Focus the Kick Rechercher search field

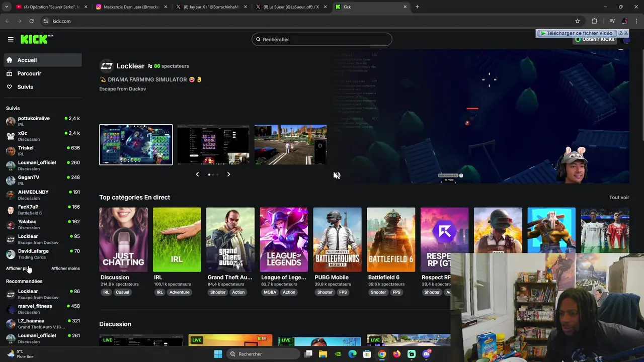322,39
